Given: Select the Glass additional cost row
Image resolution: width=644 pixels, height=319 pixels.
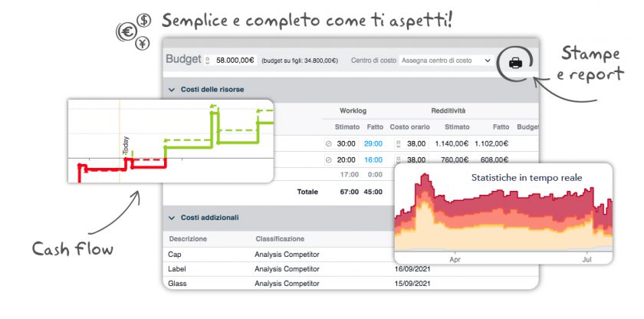Looking at the screenshot, I should 178,283.
